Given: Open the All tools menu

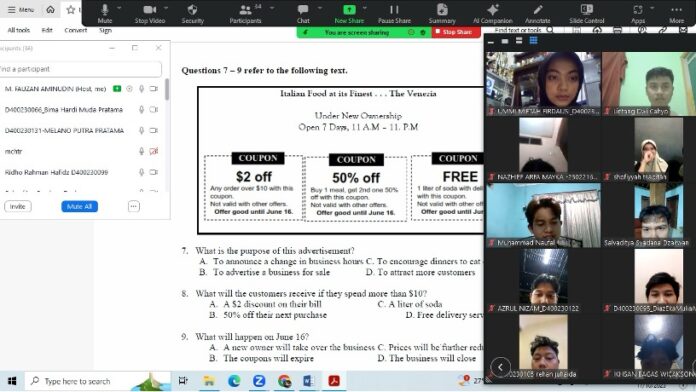Looking at the screenshot, I should (19, 30).
